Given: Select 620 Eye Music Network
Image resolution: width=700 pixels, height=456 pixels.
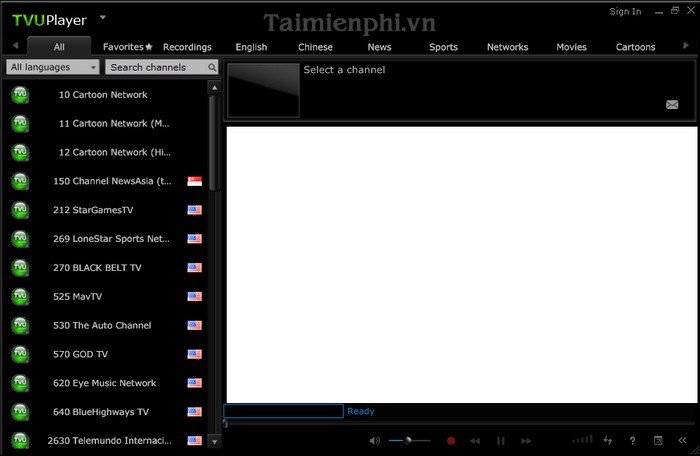Looking at the screenshot, I should point(105,383).
